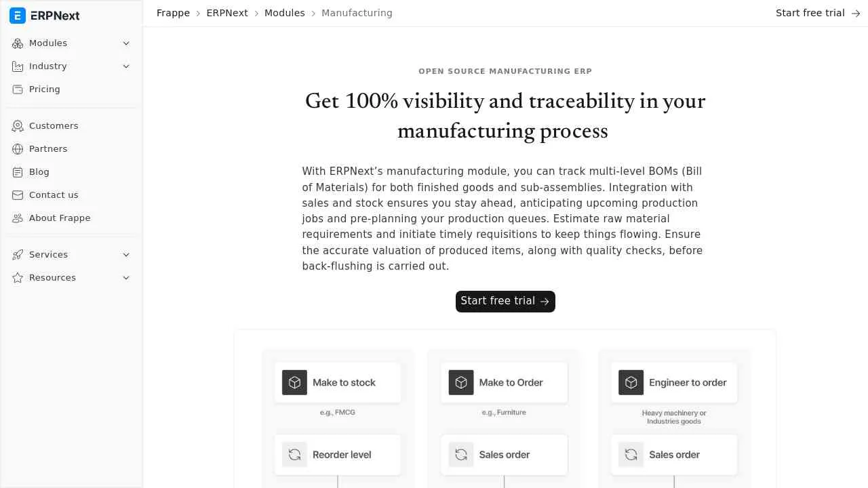Click the Customers headset icon
868x488 pixels.
pos(18,126)
